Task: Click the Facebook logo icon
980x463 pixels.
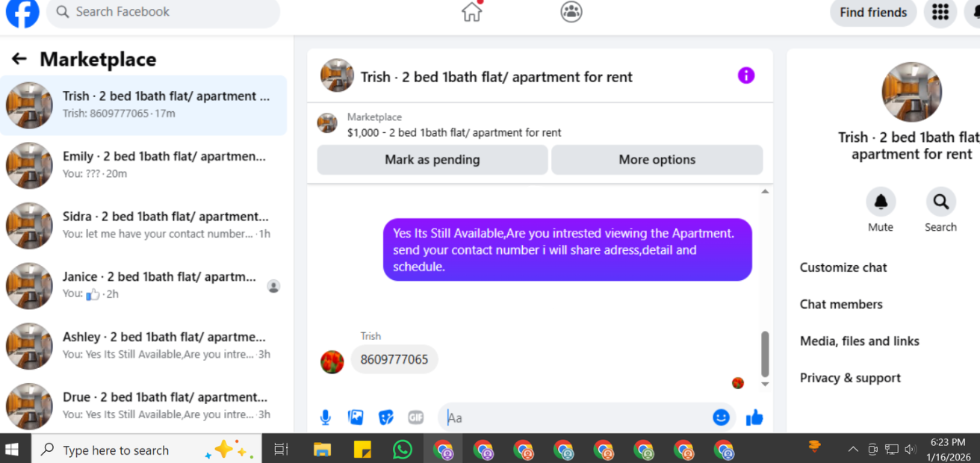Action: (22, 11)
